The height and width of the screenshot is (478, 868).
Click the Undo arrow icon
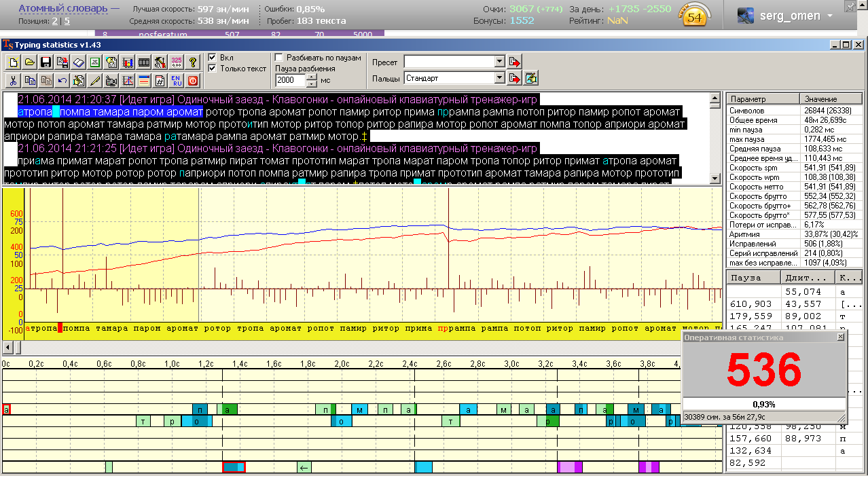coord(62,81)
